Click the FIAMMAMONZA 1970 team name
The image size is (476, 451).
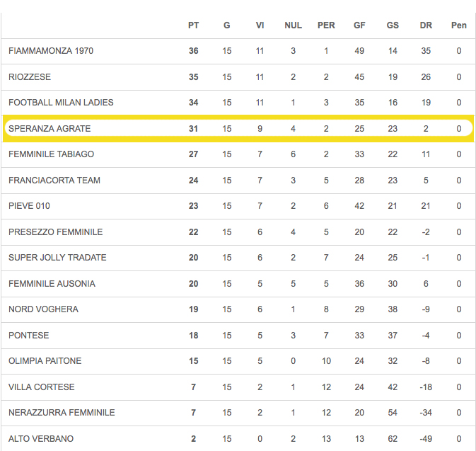(51, 51)
